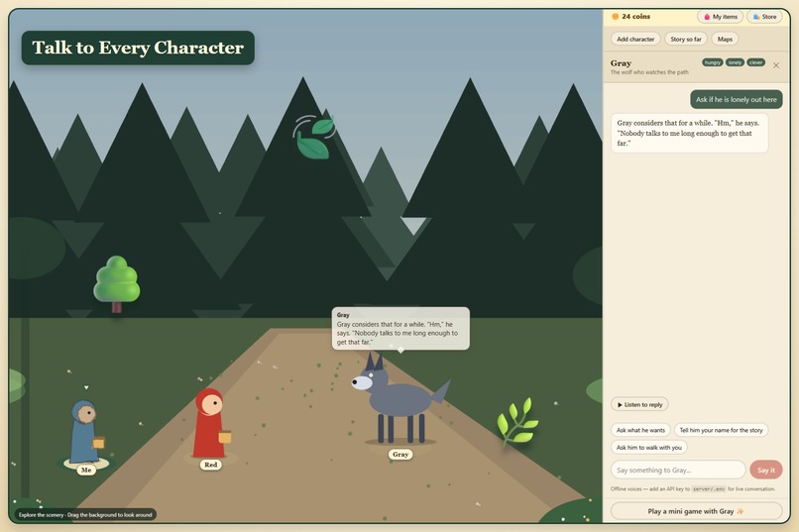
Task: Click Add character button
Action: click(x=635, y=40)
